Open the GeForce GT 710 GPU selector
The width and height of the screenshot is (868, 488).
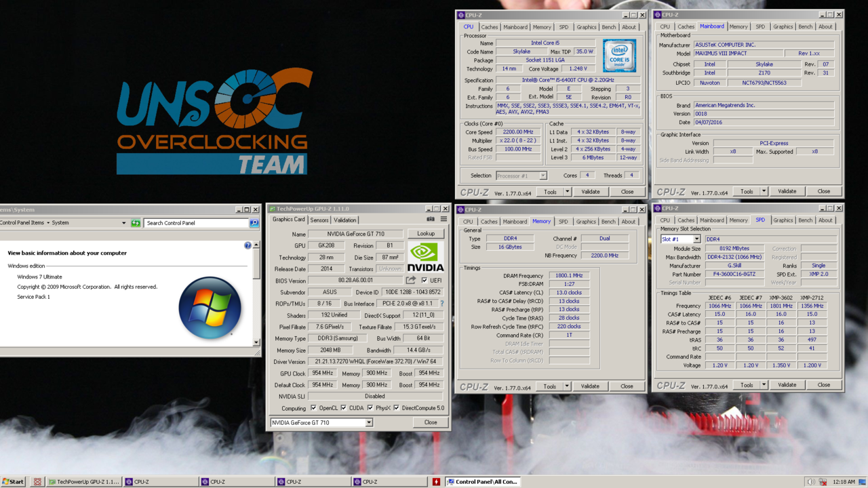point(321,422)
